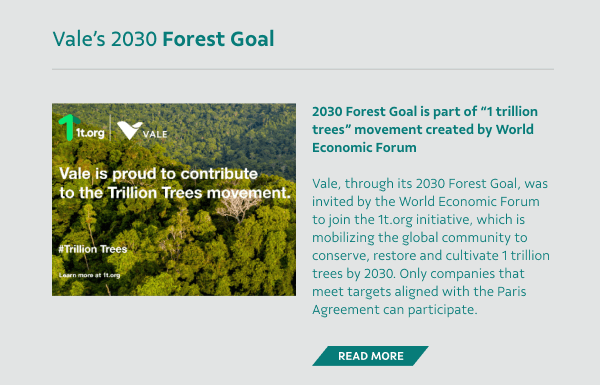Click the #Trillion Trees hashtag text
Image resolution: width=600 pixels, height=385 pixels.
[x=93, y=249]
